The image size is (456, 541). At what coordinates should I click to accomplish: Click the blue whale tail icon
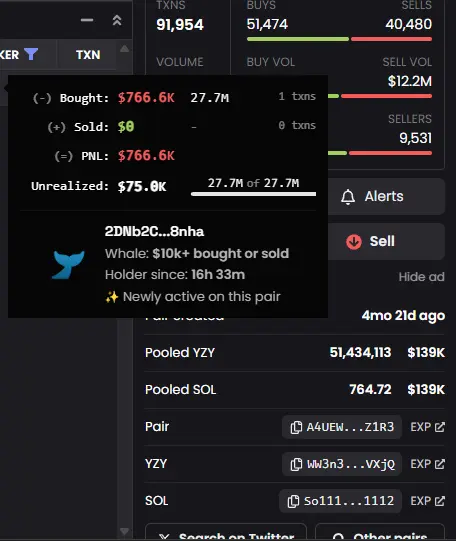coord(68,265)
